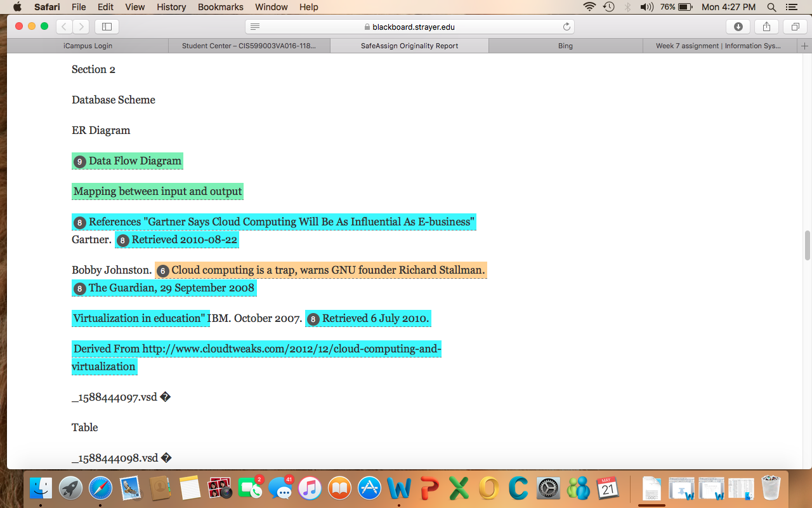Go back using Safari's back arrow
The height and width of the screenshot is (508, 812).
pyautogui.click(x=64, y=27)
